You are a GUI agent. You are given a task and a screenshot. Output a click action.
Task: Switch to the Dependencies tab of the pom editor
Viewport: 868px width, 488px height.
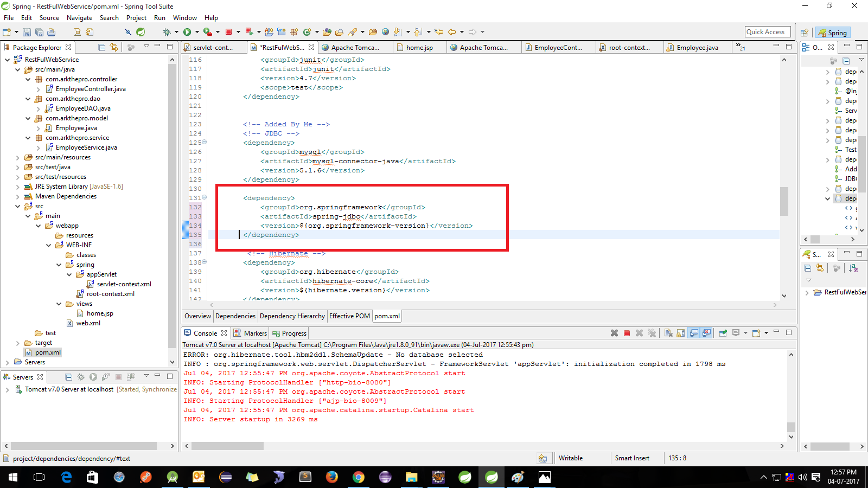(235, 316)
